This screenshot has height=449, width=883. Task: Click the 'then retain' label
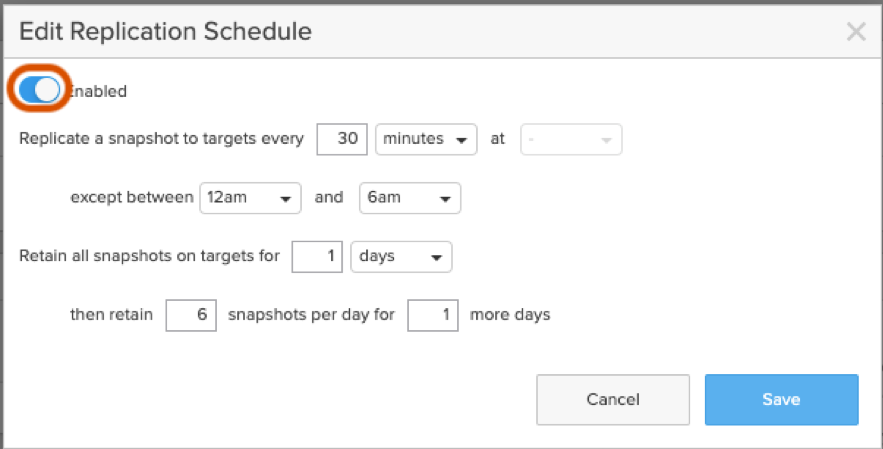(x=111, y=315)
